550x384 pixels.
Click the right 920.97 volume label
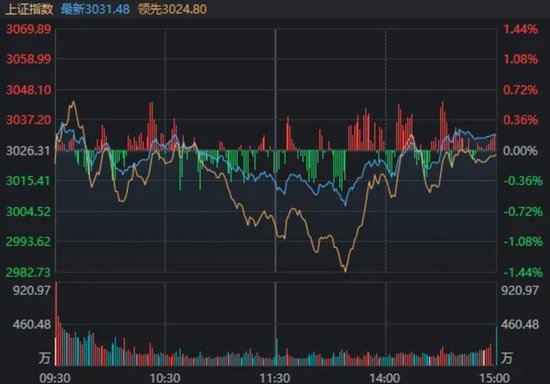[520, 290]
